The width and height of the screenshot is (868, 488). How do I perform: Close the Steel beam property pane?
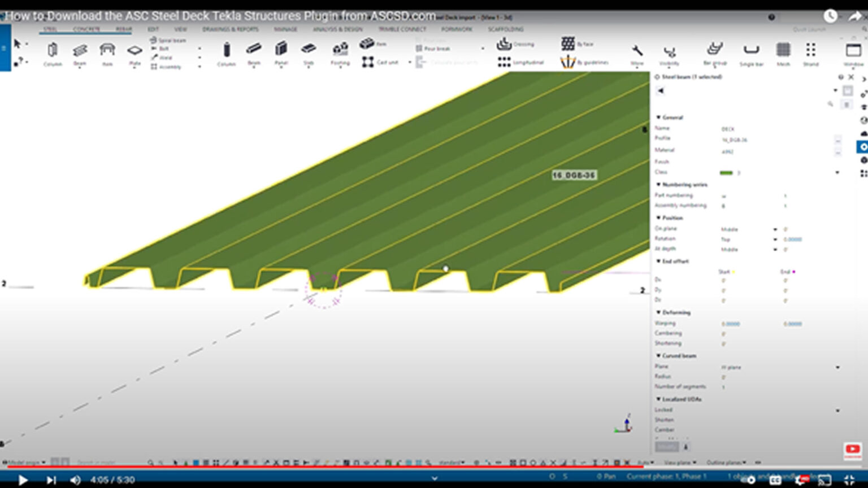click(x=851, y=77)
